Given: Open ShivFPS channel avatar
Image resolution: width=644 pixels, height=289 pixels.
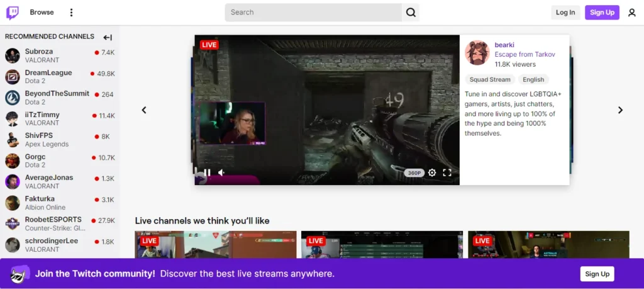Looking at the screenshot, I should click(x=13, y=140).
